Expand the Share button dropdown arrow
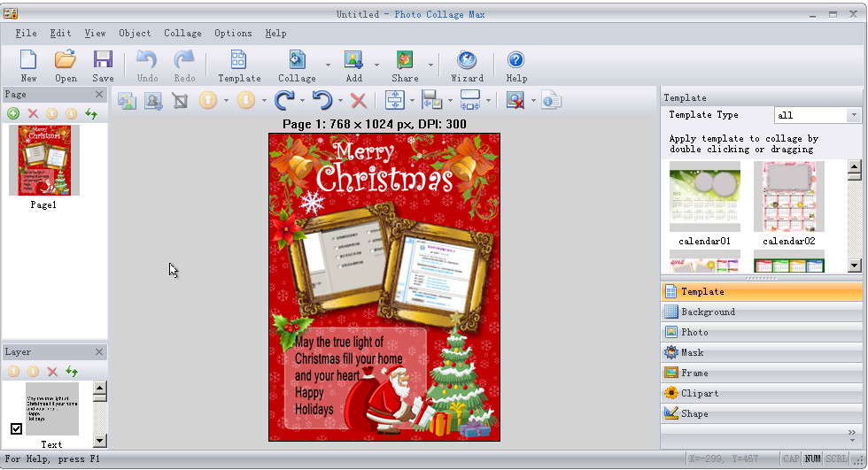 (430, 65)
